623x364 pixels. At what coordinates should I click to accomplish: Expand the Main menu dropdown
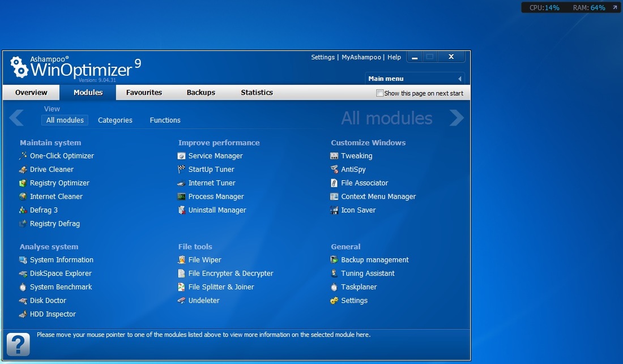click(415, 79)
